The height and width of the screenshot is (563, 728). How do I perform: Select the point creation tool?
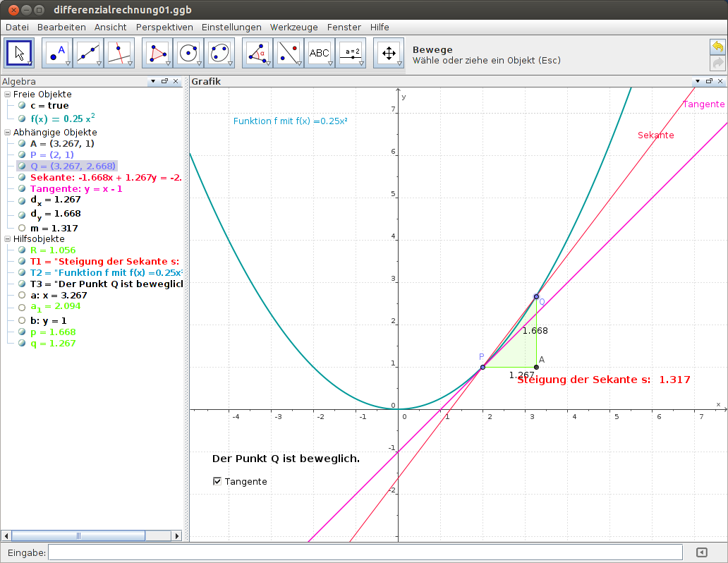point(55,52)
